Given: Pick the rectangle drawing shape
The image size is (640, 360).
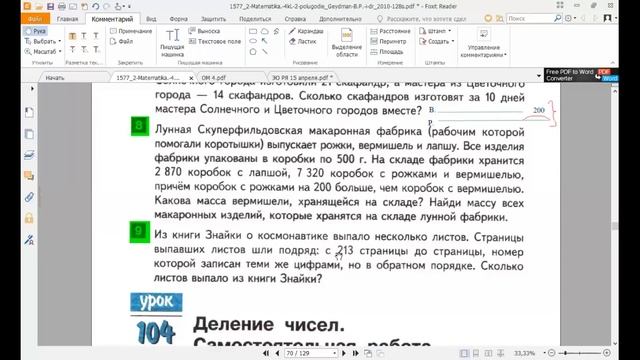Looking at the screenshot, I should coord(253,31).
